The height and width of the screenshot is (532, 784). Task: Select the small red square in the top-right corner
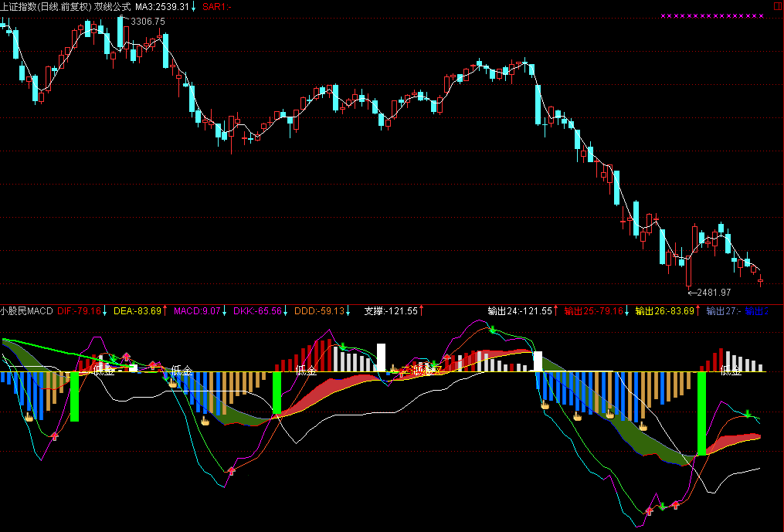[779, 5]
